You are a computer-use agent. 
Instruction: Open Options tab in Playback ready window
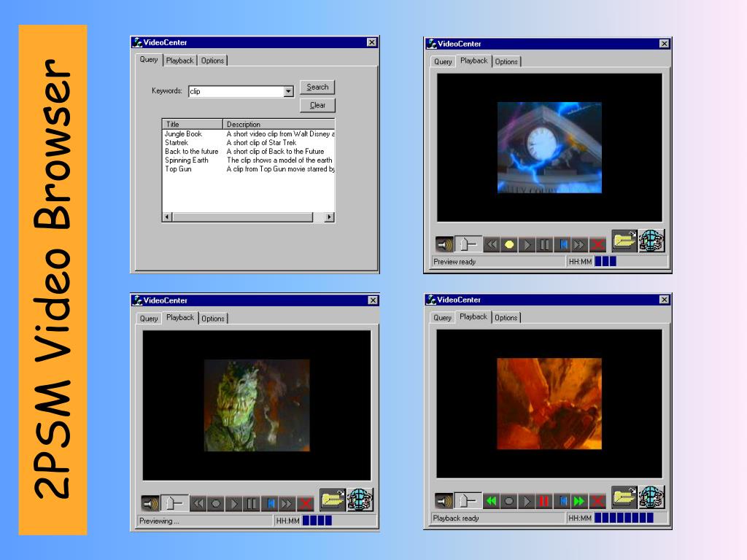point(506,318)
